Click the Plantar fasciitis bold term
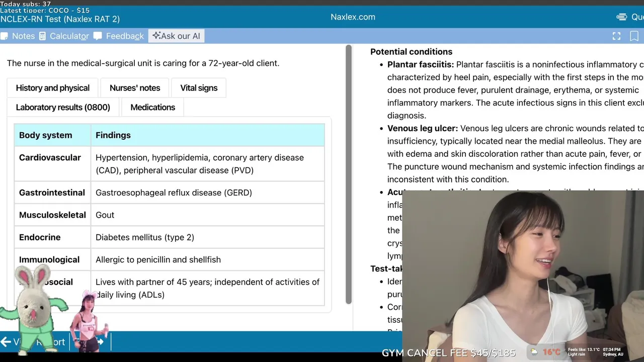This screenshot has height=362, width=644. coord(421,65)
